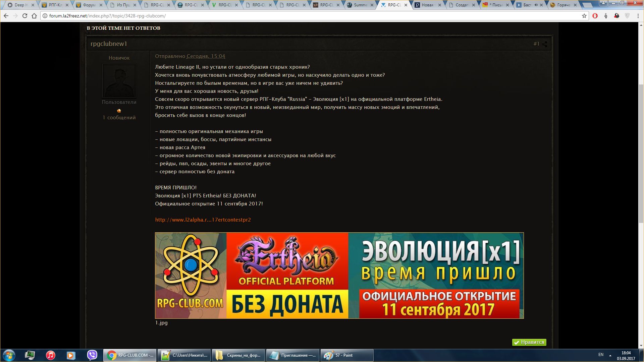Screen dimensions: 644x362
Task: Open the browser home page
Action: pyautogui.click(x=34, y=16)
